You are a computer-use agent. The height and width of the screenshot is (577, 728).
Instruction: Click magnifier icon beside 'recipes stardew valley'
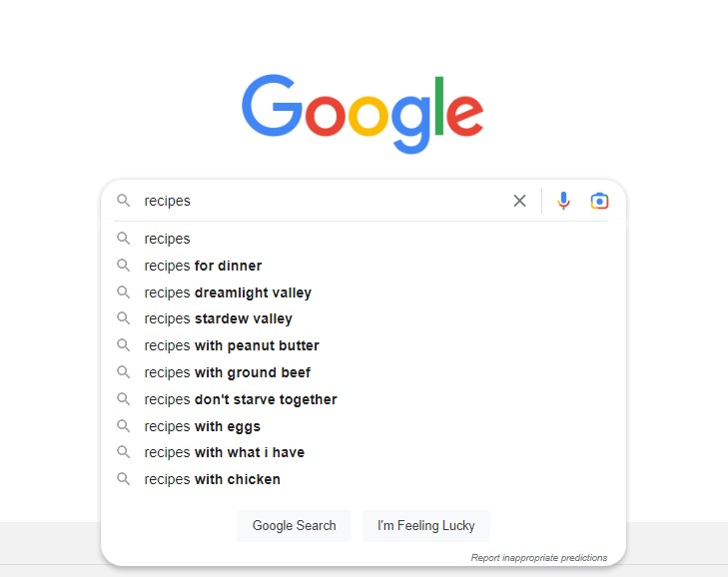click(124, 318)
